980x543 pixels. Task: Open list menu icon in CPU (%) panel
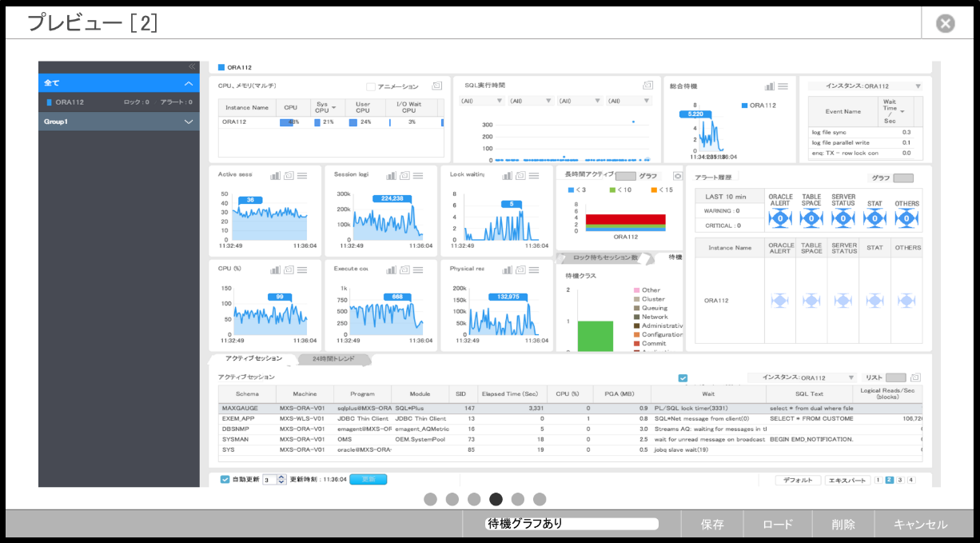(302, 270)
